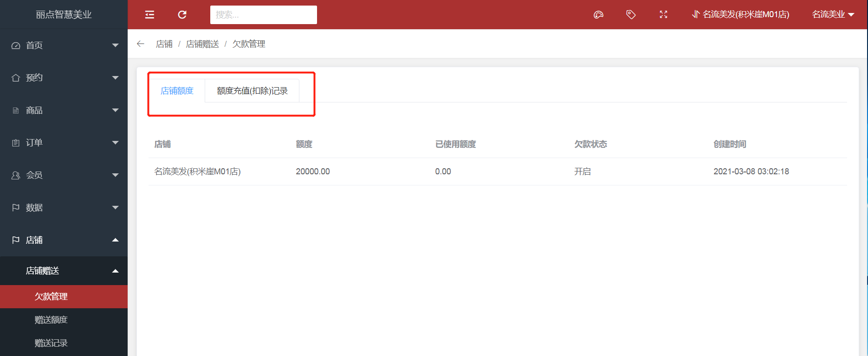Click the 首页 dashboard icon
This screenshot has height=356, width=868.
point(16,45)
